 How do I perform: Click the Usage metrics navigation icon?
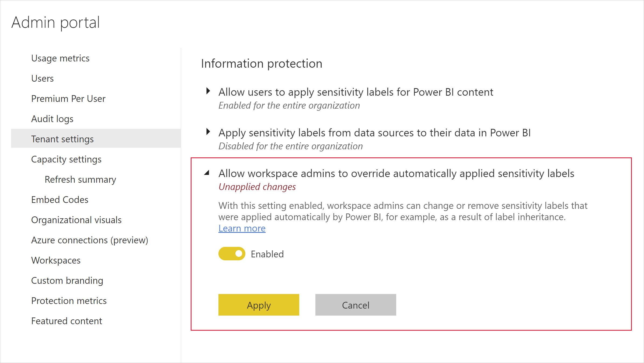[x=61, y=58]
